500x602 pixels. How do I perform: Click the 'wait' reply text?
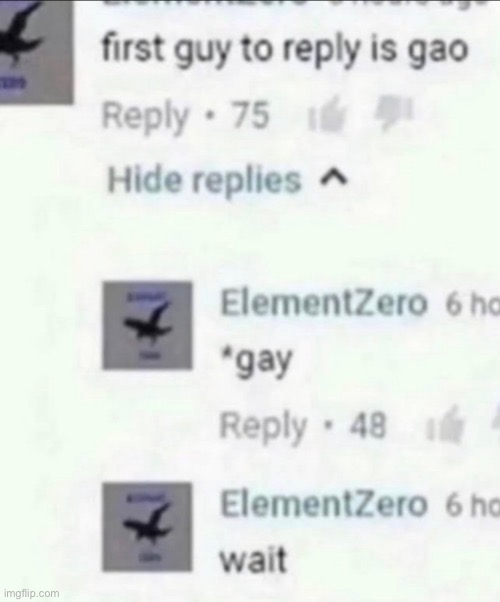coord(253,560)
